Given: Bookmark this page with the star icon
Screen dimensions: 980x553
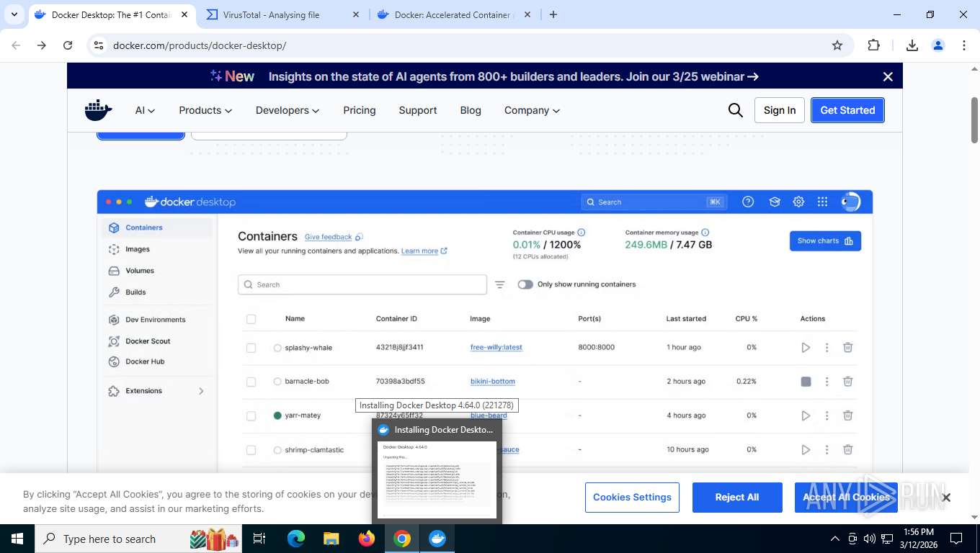Looking at the screenshot, I should point(837,45).
